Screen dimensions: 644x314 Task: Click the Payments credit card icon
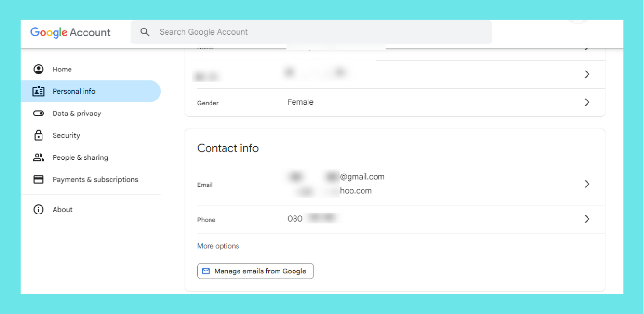click(x=39, y=179)
